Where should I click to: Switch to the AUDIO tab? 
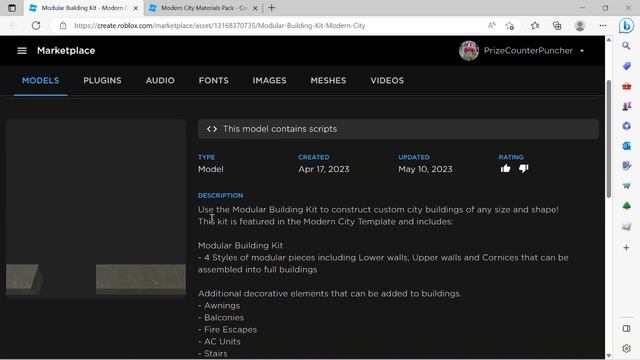tap(160, 81)
